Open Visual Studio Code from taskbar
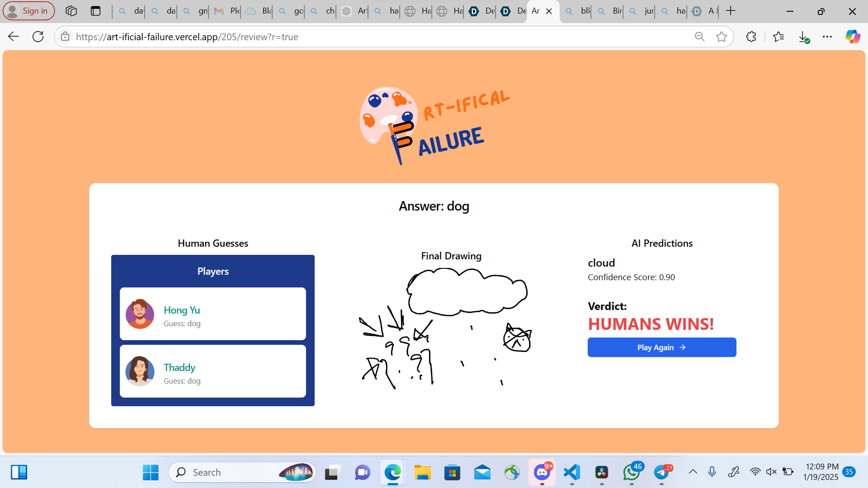Image resolution: width=868 pixels, height=488 pixels. (x=572, y=472)
